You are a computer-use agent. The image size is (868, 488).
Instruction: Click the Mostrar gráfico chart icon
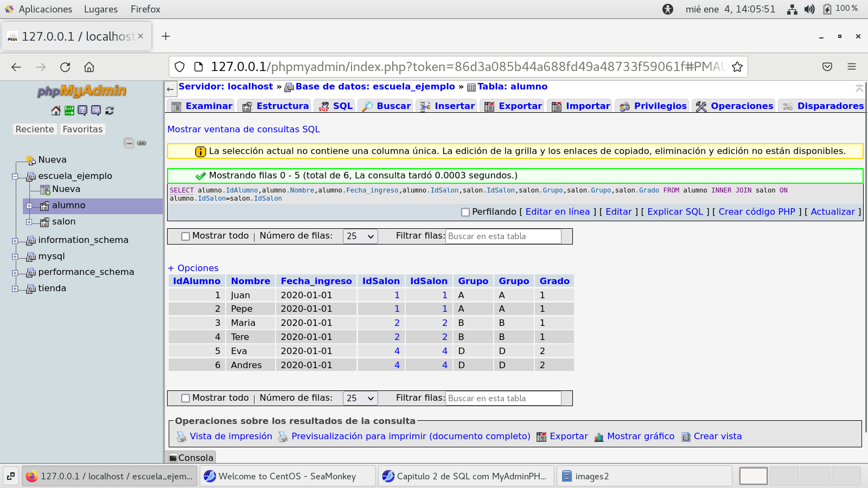point(599,437)
